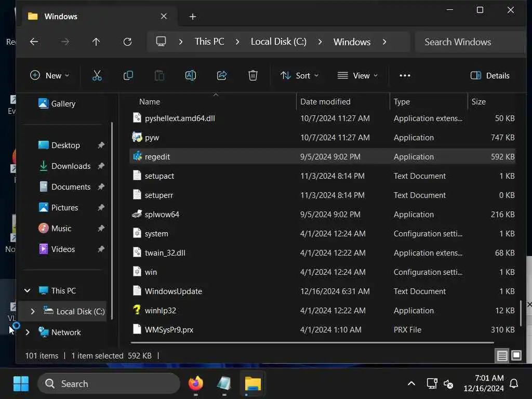
Task: Open the New dropdown menu
Action: (49, 75)
